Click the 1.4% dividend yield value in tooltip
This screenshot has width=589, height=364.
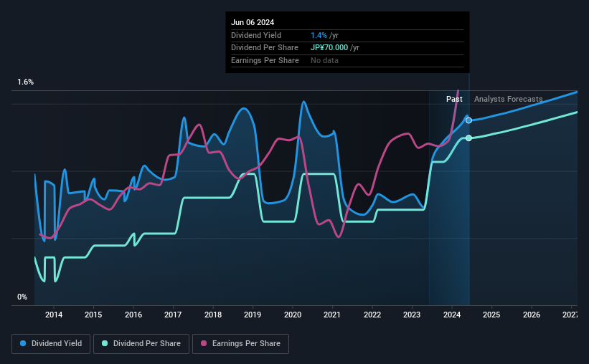click(319, 35)
